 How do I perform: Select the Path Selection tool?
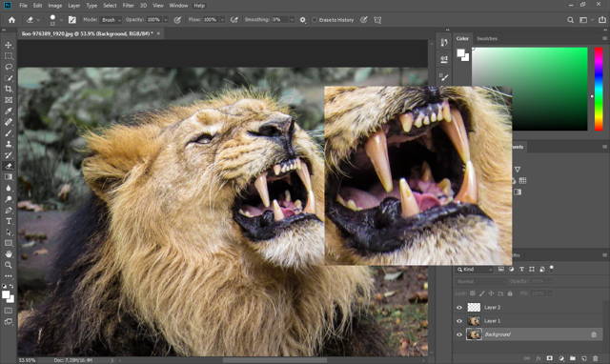(x=9, y=233)
